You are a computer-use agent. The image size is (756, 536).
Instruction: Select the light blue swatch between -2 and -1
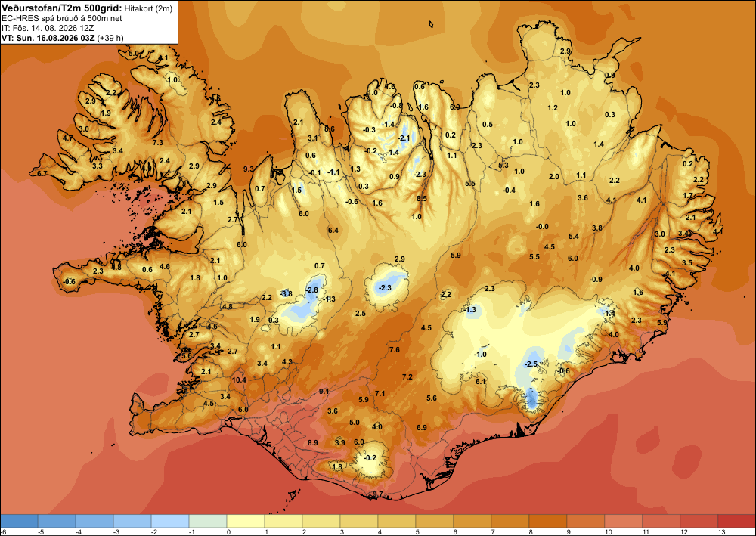pos(169,521)
